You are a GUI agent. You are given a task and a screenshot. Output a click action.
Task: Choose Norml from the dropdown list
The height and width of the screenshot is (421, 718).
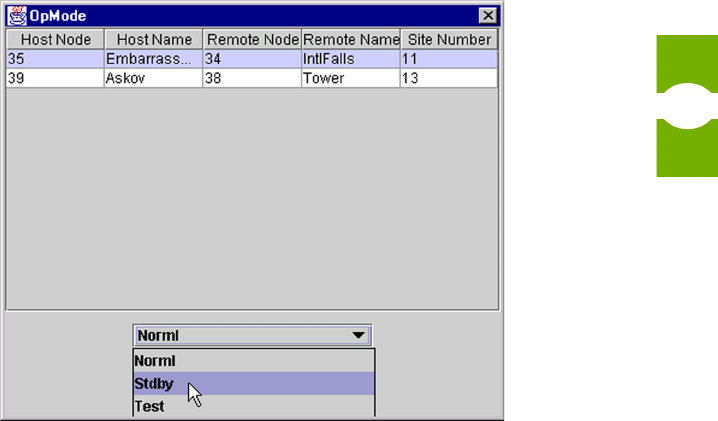tap(254, 361)
